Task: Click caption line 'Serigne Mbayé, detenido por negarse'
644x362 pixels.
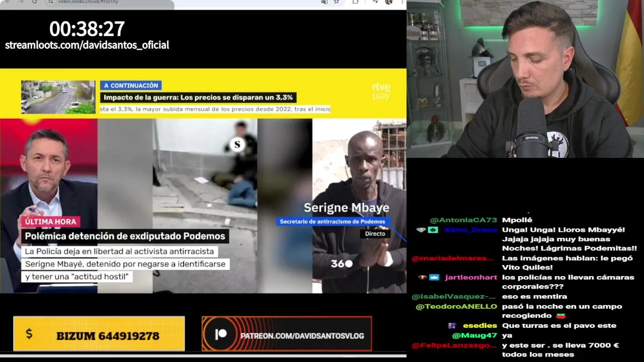Action: [x=125, y=264]
